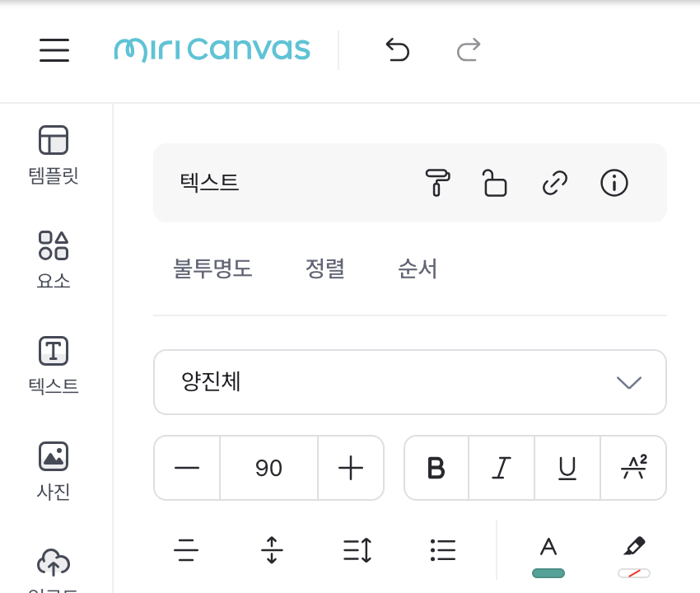Click the 텍스트 heading in properties panel
The image size is (700, 593).
click(209, 182)
